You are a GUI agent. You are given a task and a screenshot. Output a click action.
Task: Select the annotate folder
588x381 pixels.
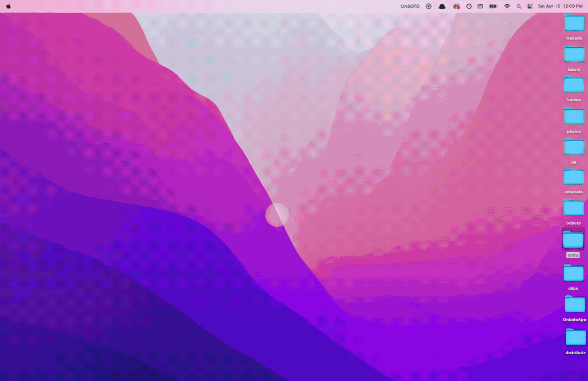point(574,177)
